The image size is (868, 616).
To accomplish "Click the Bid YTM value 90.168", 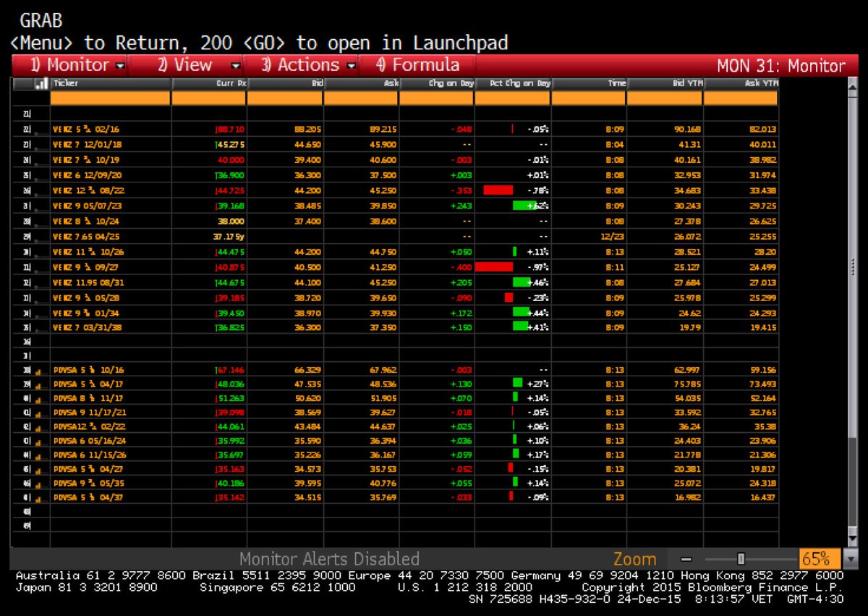I will (689, 129).
